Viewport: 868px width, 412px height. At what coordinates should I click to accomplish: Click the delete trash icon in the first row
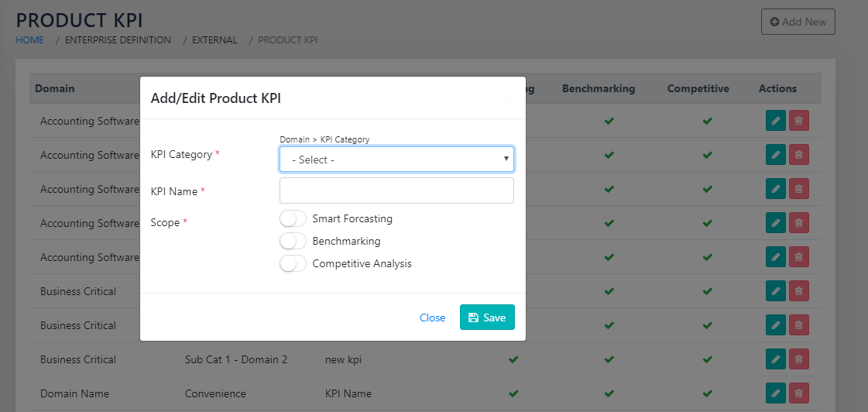(798, 121)
